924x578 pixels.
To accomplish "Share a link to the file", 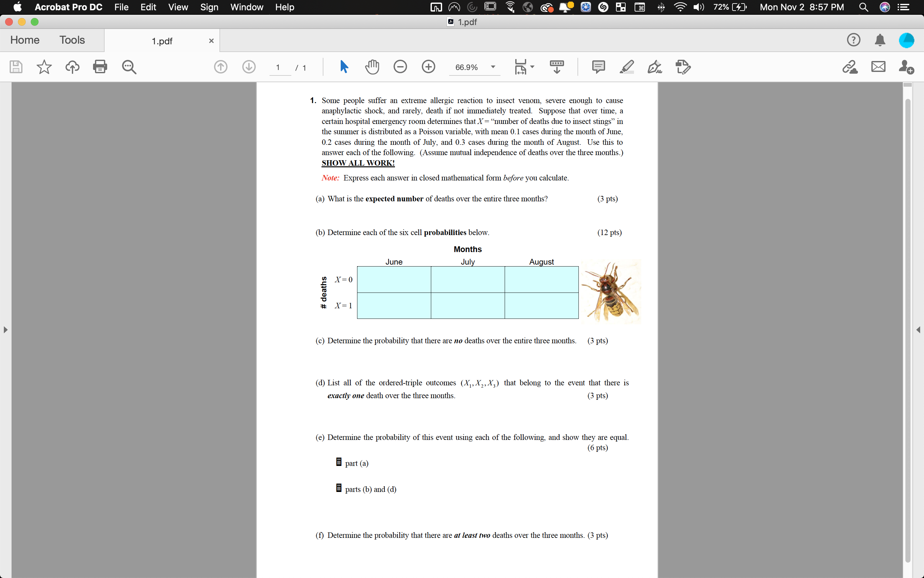I will pos(850,67).
